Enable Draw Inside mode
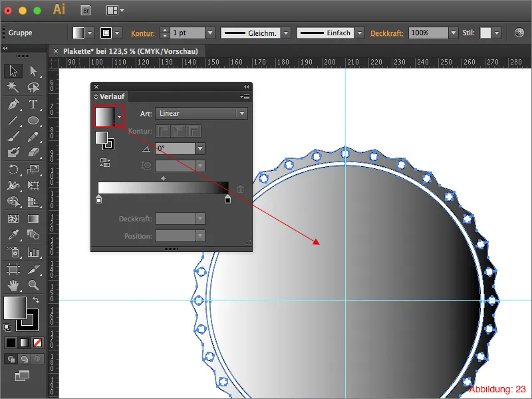This screenshot has width=532, height=399. coord(37,358)
